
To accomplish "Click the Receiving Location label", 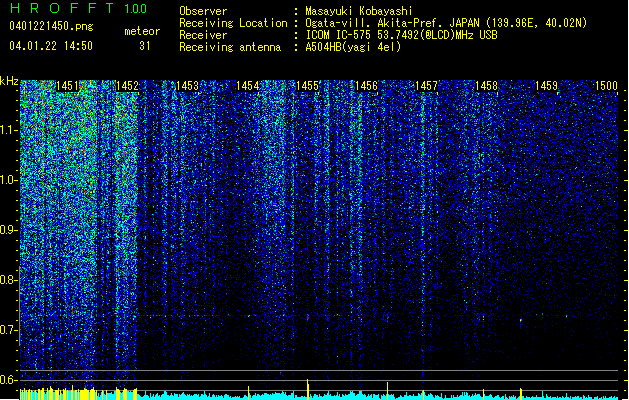I will pos(233,23).
